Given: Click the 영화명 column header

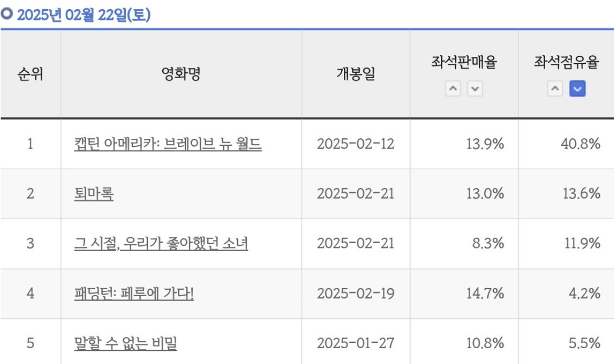Looking at the screenshot, I should (181, 74).
